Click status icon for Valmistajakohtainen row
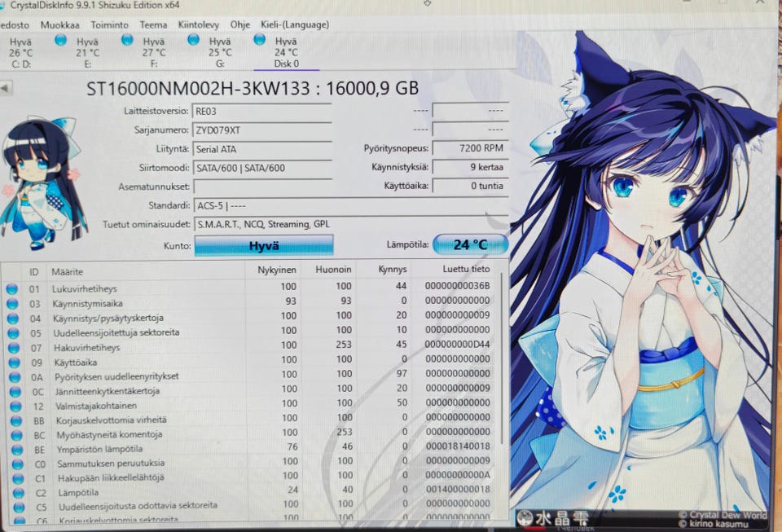The image size is (782, 532). point(16,407)
